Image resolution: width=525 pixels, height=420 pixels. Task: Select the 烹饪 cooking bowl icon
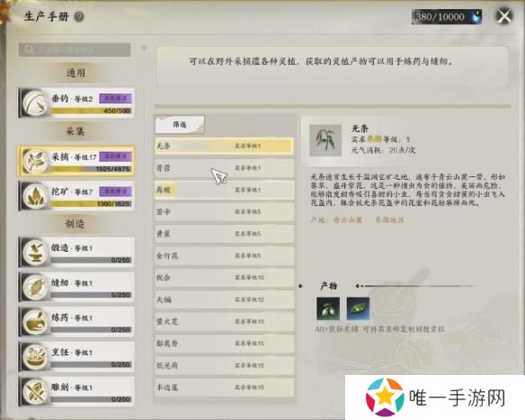(x=35, y=356)
